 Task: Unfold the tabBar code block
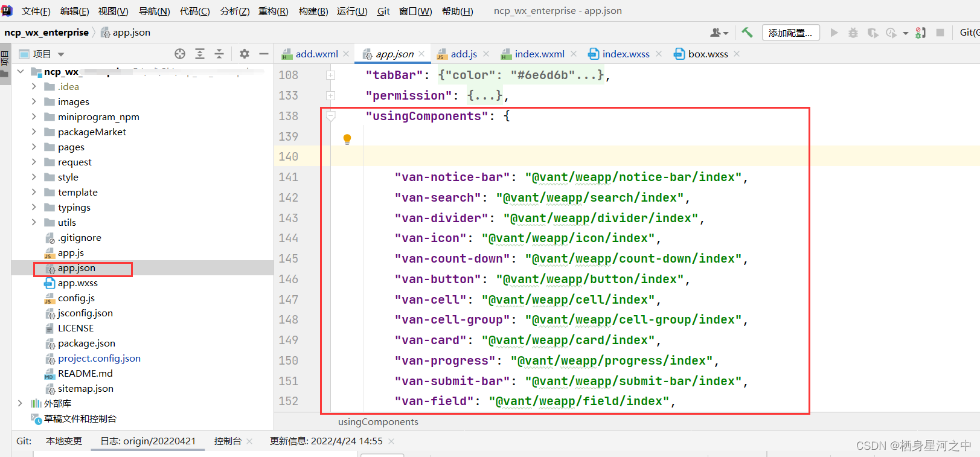(x=330, y=75)
